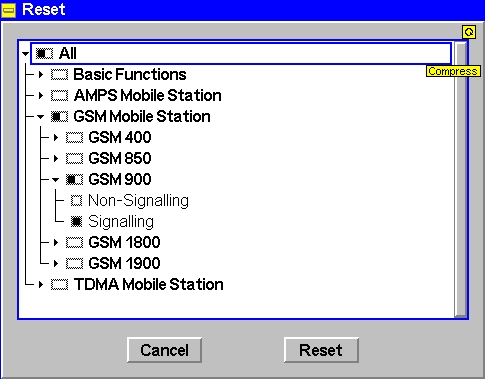Expand the AMPS Mobile Station node
Image resolution: width=485 pixels, height=379 pixels.
[41, 96]
